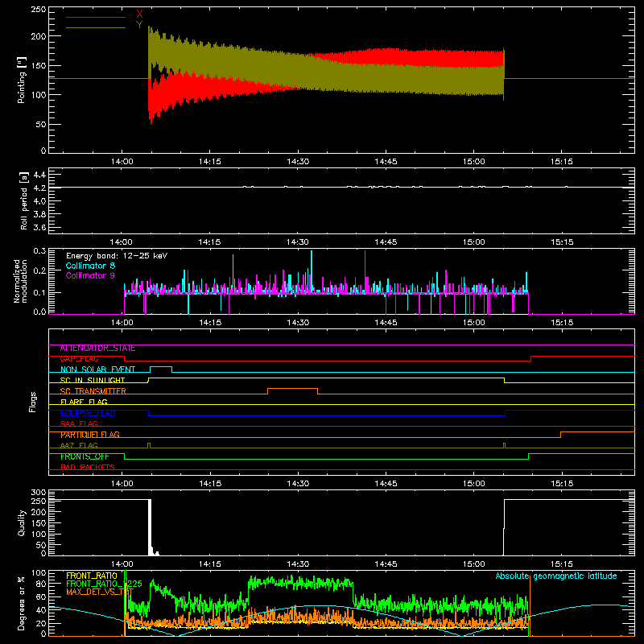Click the 14:45 label under modulation plot
The height and width of the screenshot is (644, 644).
(x=386, y=323)
